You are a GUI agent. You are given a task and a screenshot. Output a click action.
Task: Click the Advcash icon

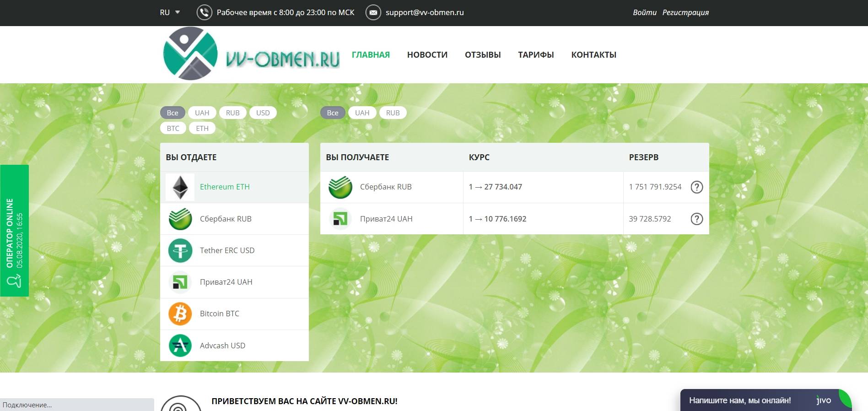click(180, 346)
